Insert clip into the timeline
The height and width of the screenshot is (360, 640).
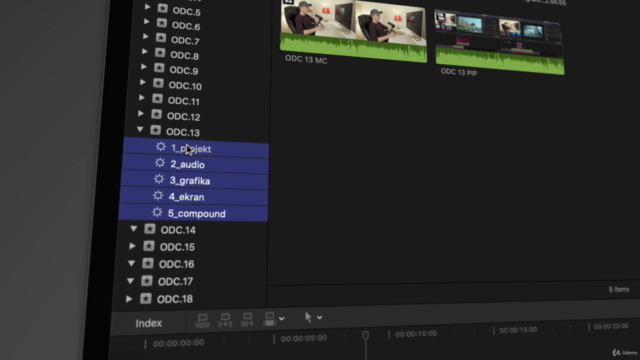click(x=225, y=320)
